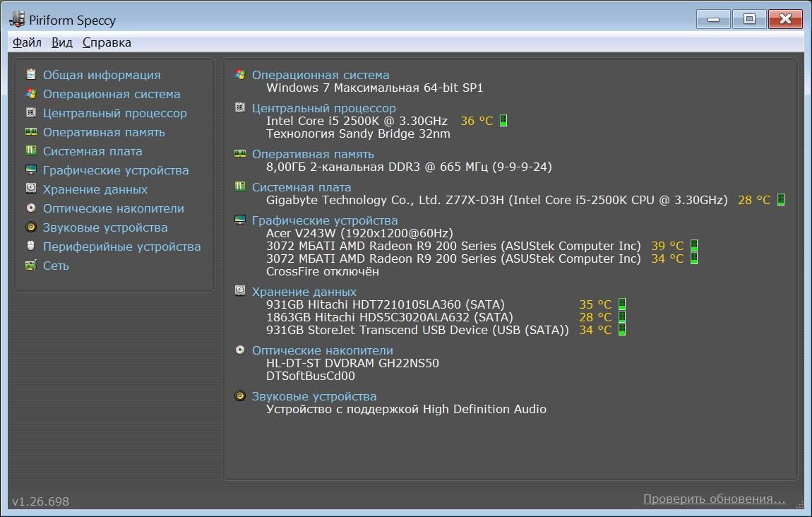Viewport: 812px width, 517px height.
Task: Click version label v1.26.698
Action: click(x=40, y=501)
